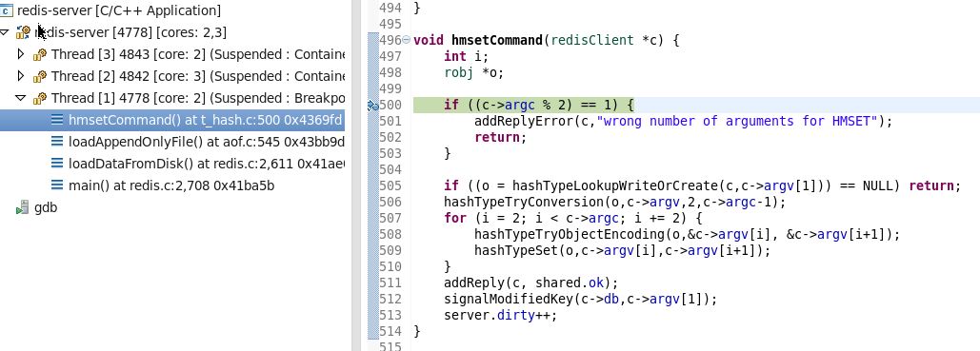This screenshot has width=980, height=351.
Task: Expand Thread [3] 4843 node
Action: coord(21,54)
